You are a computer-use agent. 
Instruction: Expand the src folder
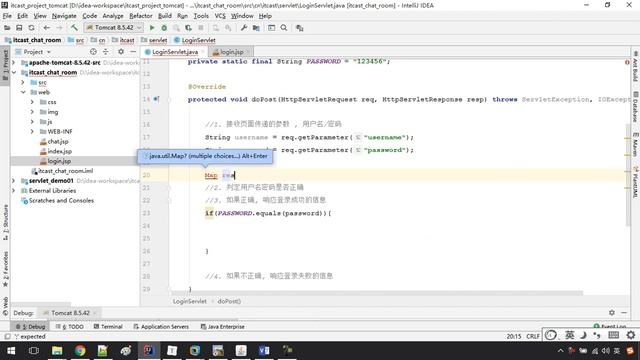click(23, 82)
